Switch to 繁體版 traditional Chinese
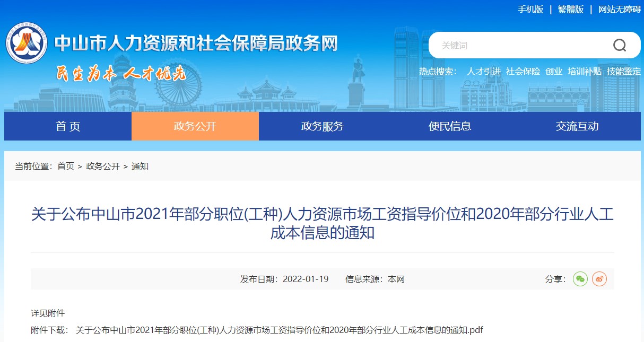Image resolution: width=644 pixels, height=342 pixels. point(570,9)
